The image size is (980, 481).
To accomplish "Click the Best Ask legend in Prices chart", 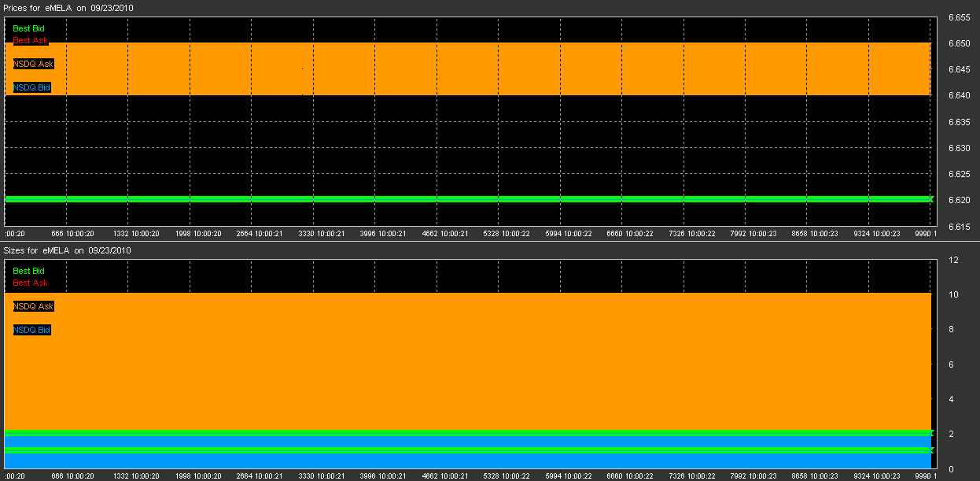I will [30, 40].
